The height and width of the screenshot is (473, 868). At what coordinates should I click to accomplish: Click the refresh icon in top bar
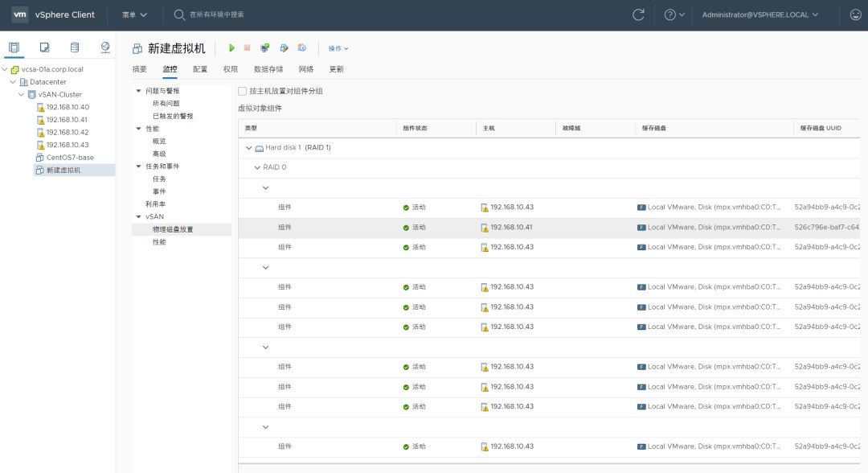(638, 15)
